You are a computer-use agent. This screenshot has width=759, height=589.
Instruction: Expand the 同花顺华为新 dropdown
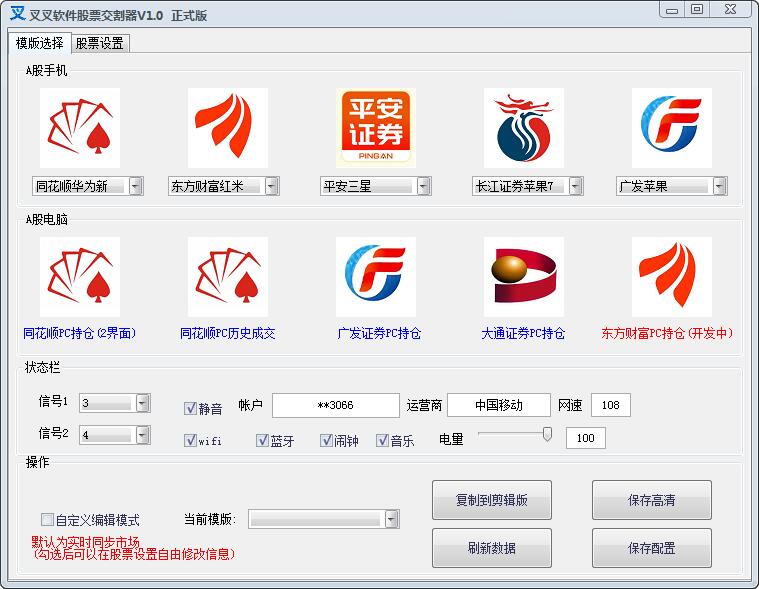coord(136,186)
